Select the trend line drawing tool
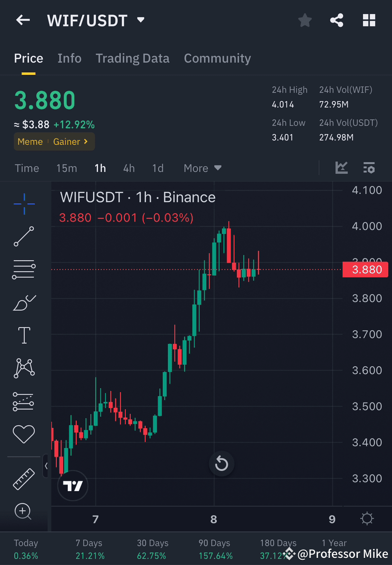 click(x=23, y=236)
